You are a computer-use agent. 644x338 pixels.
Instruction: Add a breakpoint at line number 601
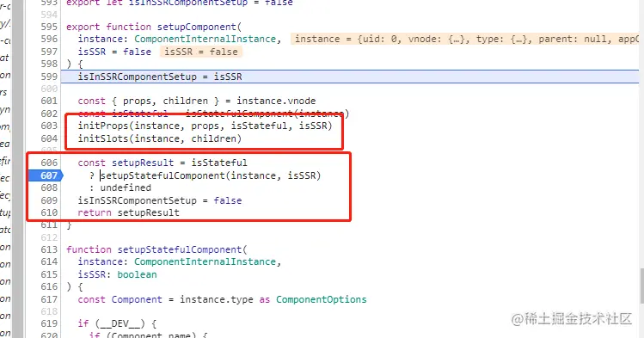pyautogui.click(x=49, y=101)
